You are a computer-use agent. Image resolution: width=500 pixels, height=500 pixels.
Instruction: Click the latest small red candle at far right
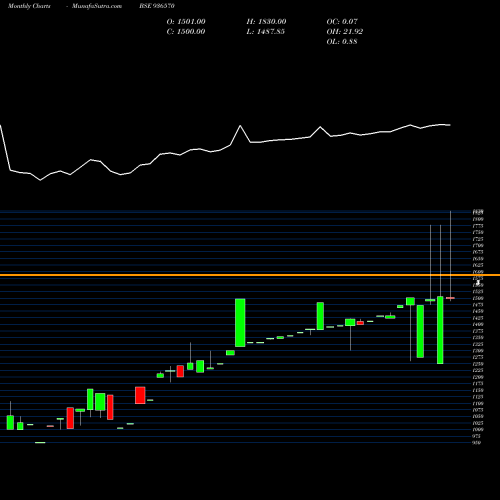click(450, 298)
